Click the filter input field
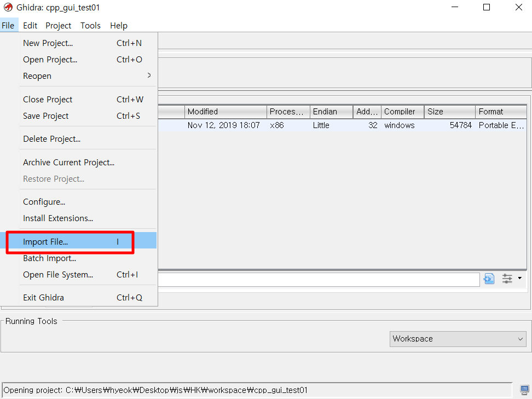The width and height of the screenshot is (532, 399). 317,279
